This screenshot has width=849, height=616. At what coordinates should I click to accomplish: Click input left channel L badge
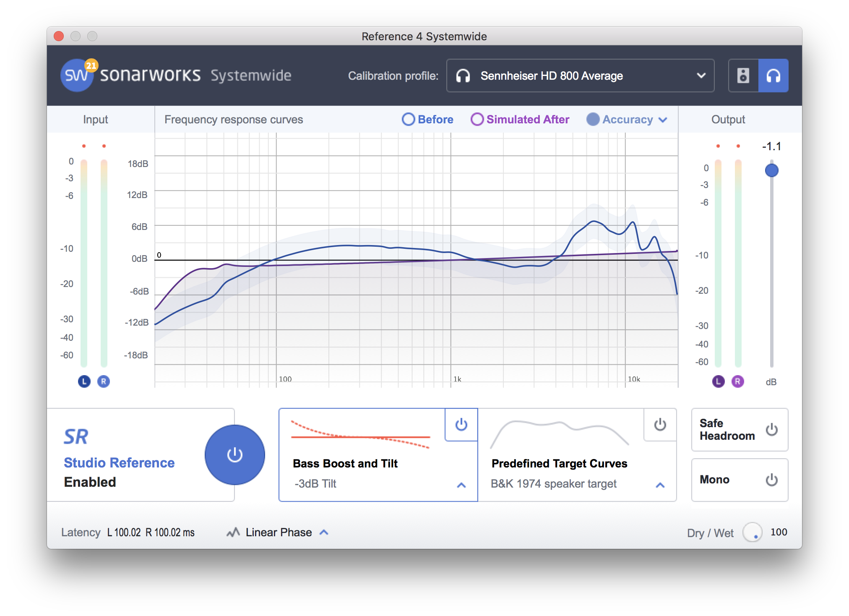point(84,381)
